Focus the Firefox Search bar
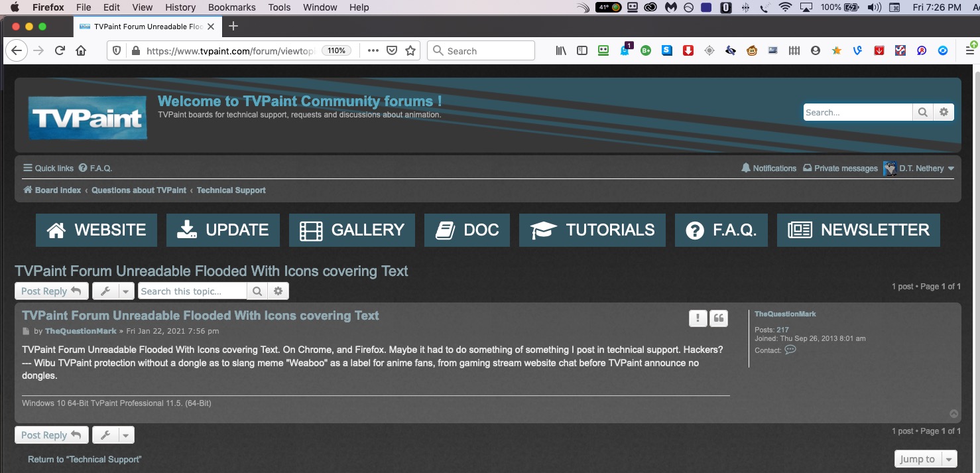This screenshot has width=980, height=473. tap(481, 51)
